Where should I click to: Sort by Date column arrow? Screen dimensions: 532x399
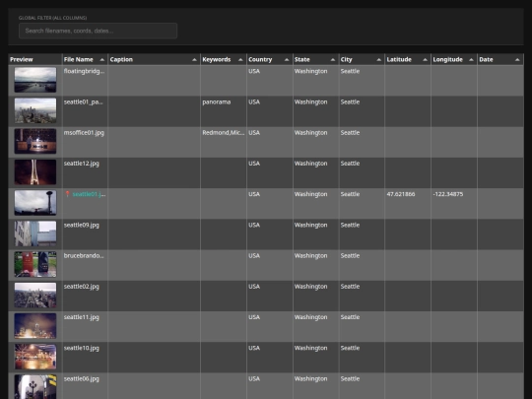(x=517, y=60)
